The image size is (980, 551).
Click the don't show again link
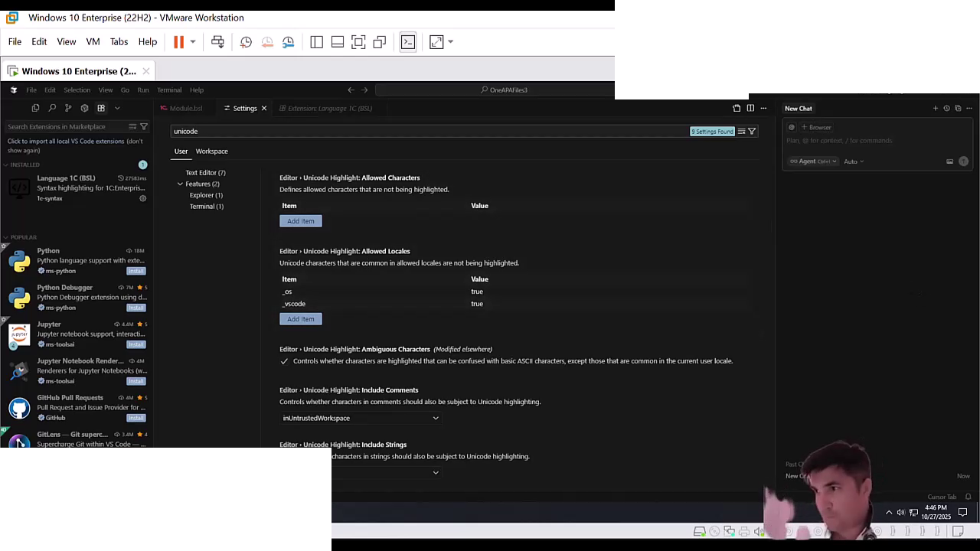click(x=75, y=145)
